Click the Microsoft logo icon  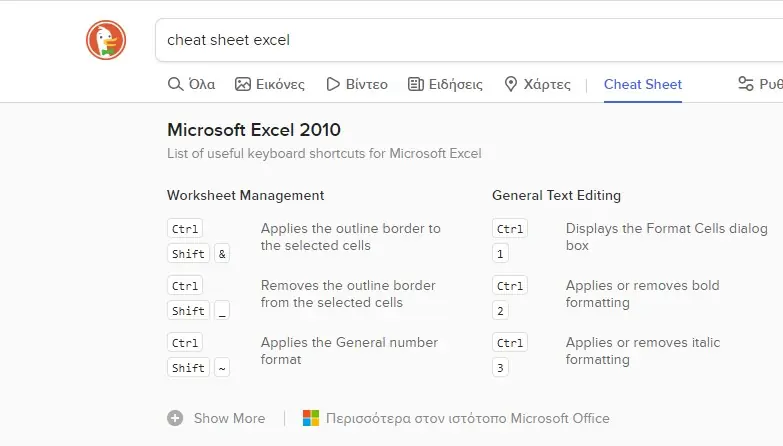[311, 418]
